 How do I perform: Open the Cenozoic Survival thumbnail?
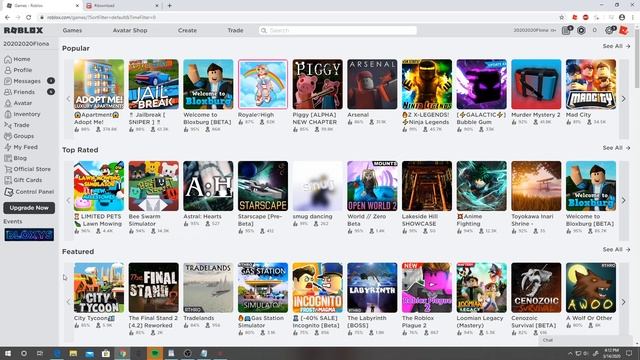536,288
